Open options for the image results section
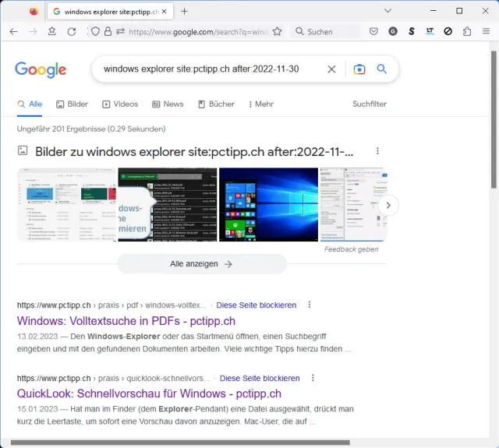499x448 pixels. (377, 151)
